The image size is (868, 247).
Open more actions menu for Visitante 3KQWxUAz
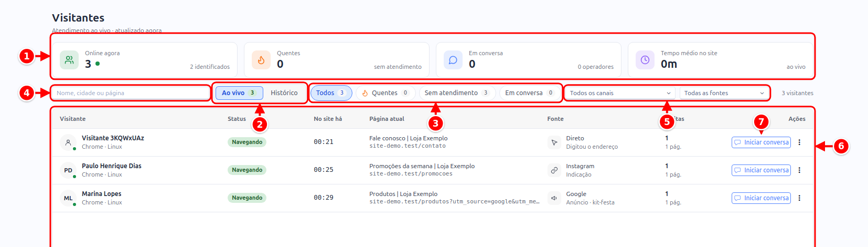(x=799, y=142)
